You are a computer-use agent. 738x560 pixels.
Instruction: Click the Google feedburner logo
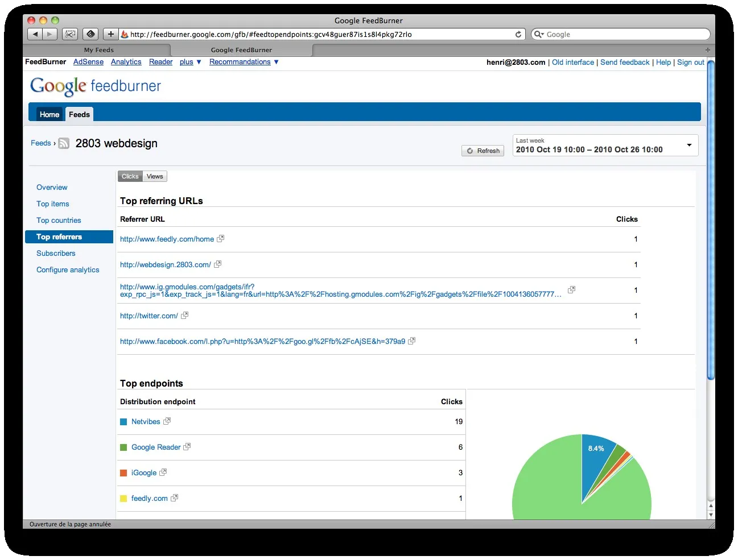(96, 86)
